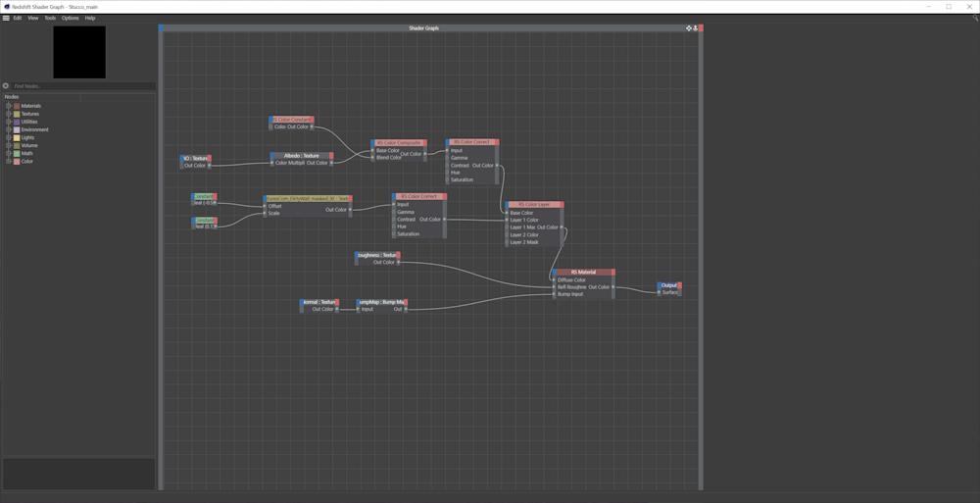Click Base Color input port on RS Color Composite
The image size is (980, 503).
coord(372,151)
